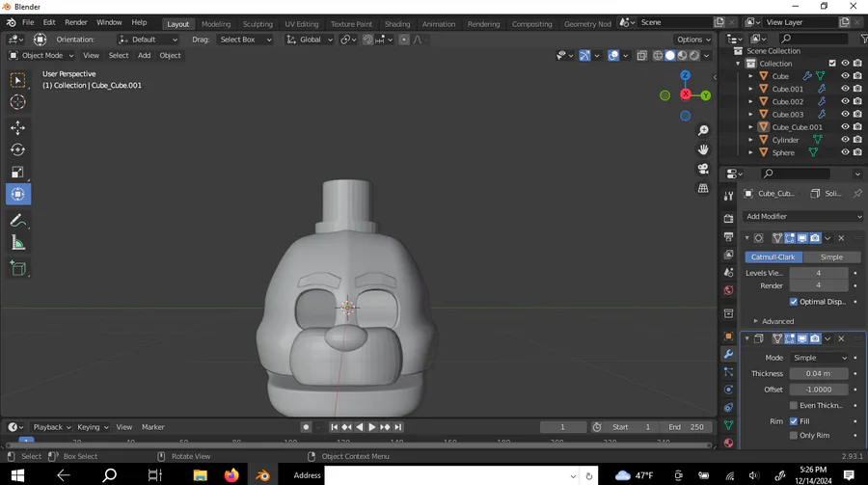The width and height of the screenshot is (868, 485).
Task: Open Render properties tab icon
Action: (728, 219)
